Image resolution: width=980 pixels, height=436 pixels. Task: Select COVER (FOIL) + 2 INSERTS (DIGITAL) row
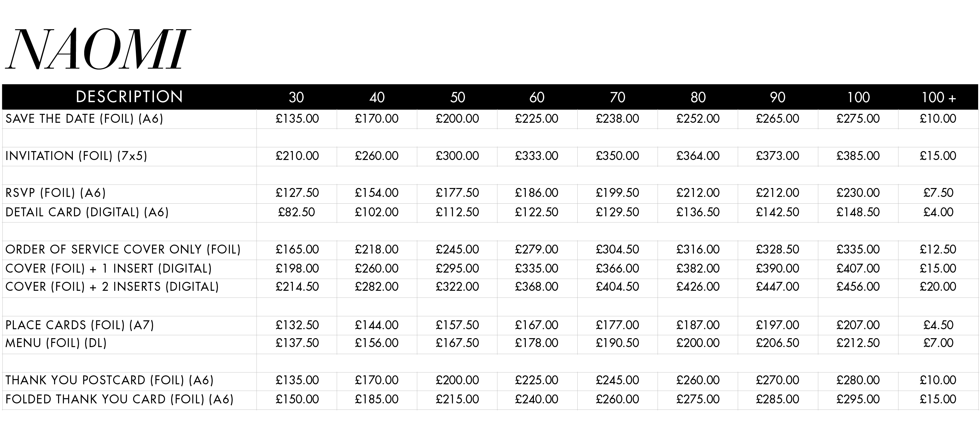[x=490, y=287]
